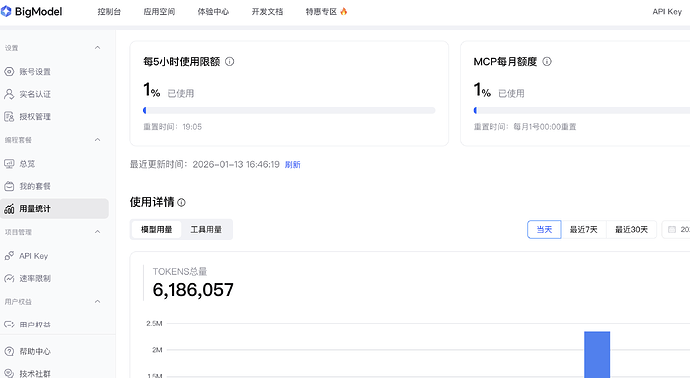Viewport: 690px width, 378px height.
Task: Click the 2.5M axis label
Action: [154, 323]
